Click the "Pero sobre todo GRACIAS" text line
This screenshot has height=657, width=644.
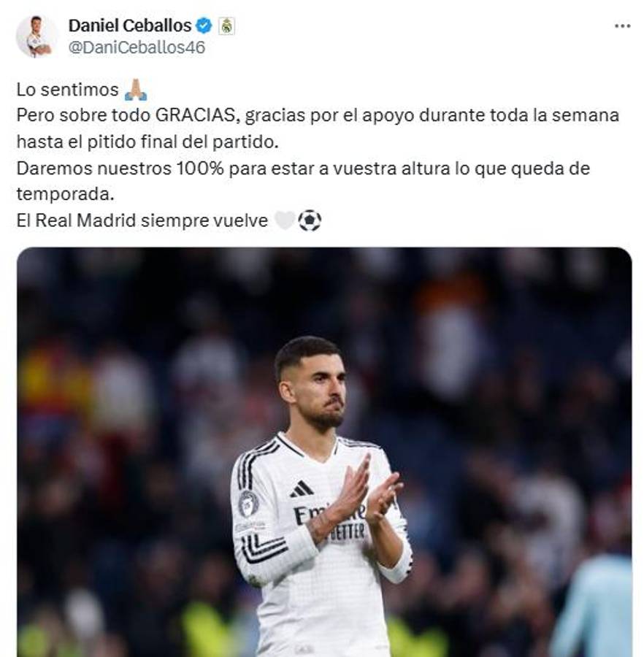click(318, 115)
